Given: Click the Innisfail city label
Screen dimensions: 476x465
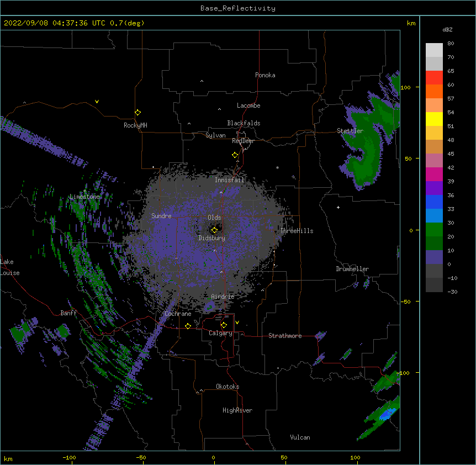Looking at the screenshot, I should tap(229, 180).
